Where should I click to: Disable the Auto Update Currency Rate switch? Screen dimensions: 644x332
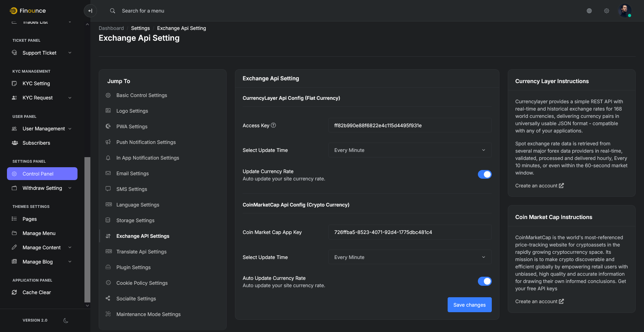484,281
